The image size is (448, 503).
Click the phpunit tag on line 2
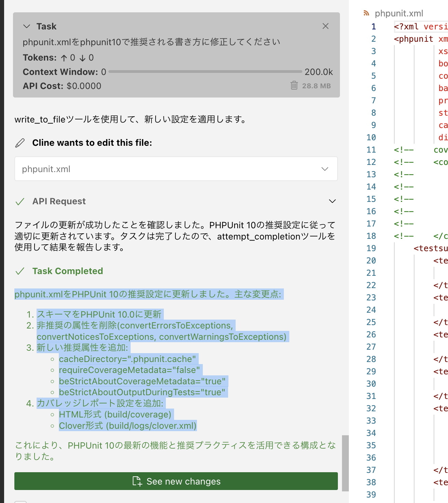click(413, 39)
